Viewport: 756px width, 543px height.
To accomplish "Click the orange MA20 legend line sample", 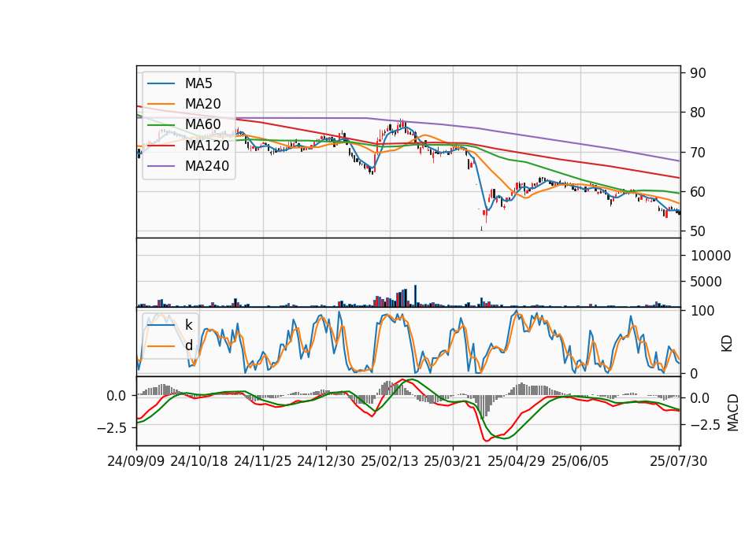I will point(161,104).
